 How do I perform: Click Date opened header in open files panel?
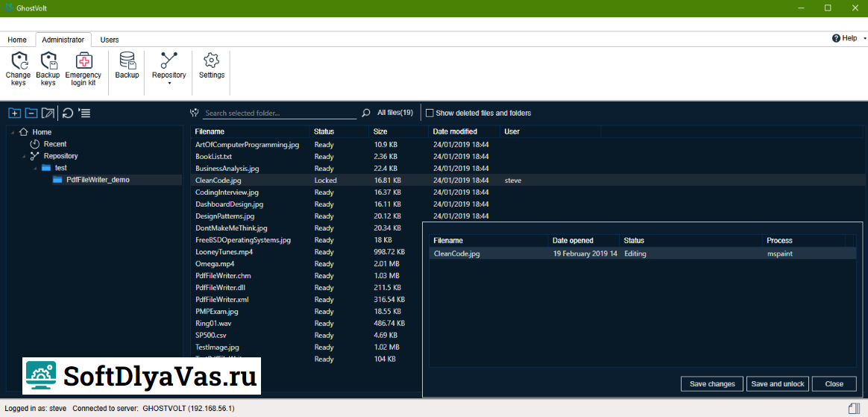(x=584, y=240)
